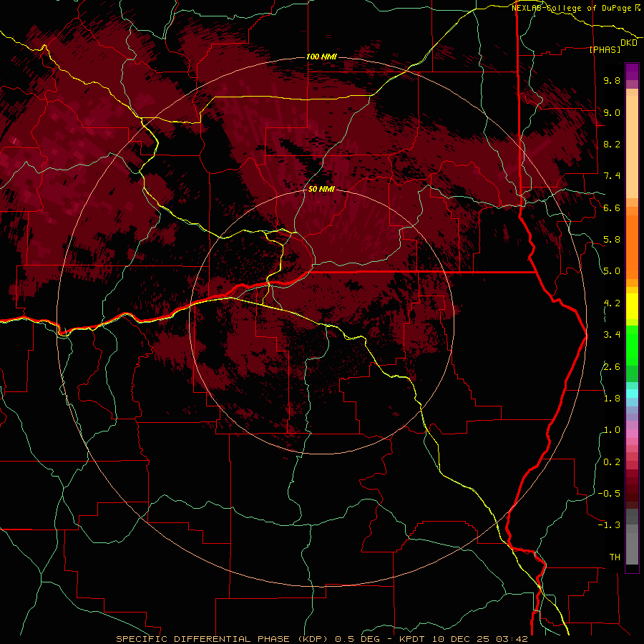This screenshot has width=644, height=644.
Task: Click the -1.3 value on the color scale
Action: 609,525
